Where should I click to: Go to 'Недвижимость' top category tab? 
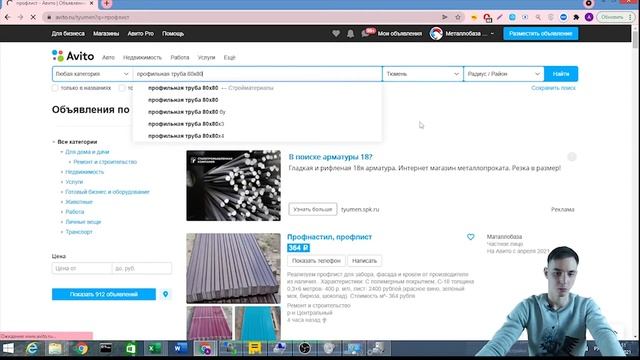tap(142, 58)
